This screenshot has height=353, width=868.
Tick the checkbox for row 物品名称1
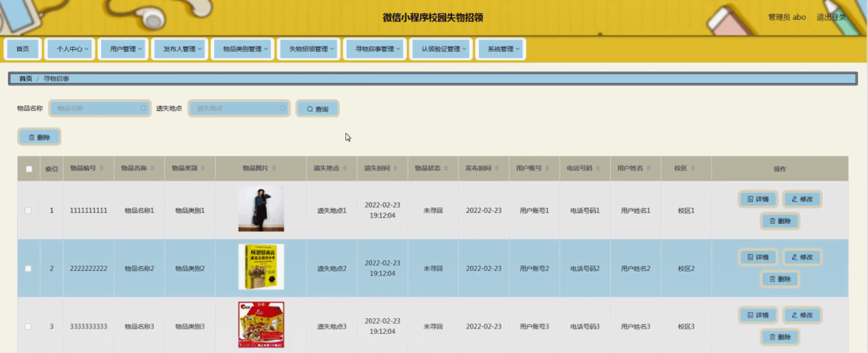(28, 210)
